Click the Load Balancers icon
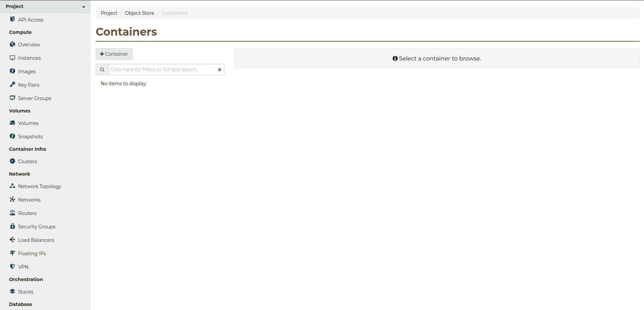The height and width of the screenshot is (310, 644). 12,239
